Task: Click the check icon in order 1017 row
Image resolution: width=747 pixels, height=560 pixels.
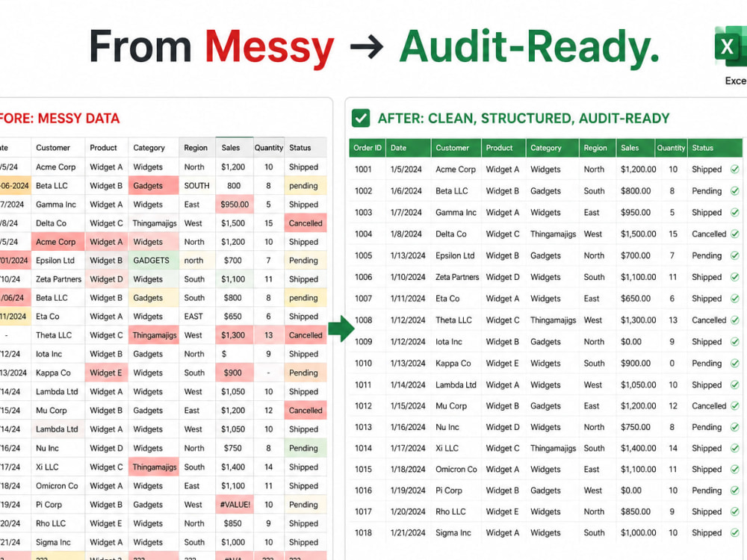Action: tap(734, 511)
